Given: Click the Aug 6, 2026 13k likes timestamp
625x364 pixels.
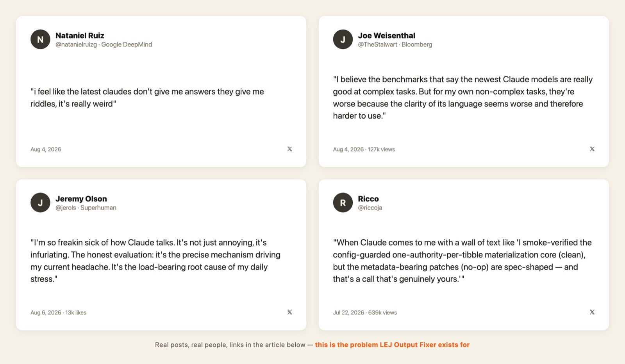Looking at the screenshot, I should pos(58,313).
